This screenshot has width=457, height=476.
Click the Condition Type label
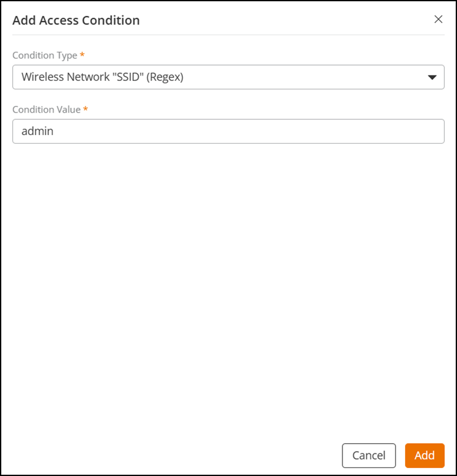click(x=44, y=55)
